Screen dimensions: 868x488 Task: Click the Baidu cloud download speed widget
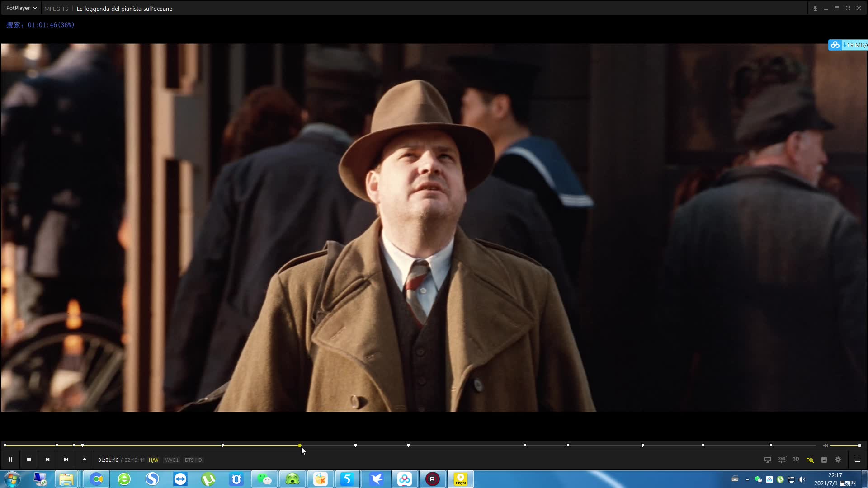pyautogui.click(x=848, y=45)
